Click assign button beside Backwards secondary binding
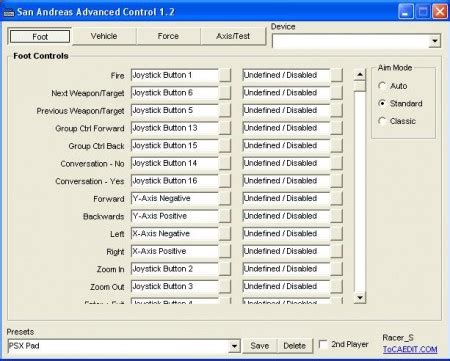The height and width of the screenshot is (361, 450). [x=337, y=216]
